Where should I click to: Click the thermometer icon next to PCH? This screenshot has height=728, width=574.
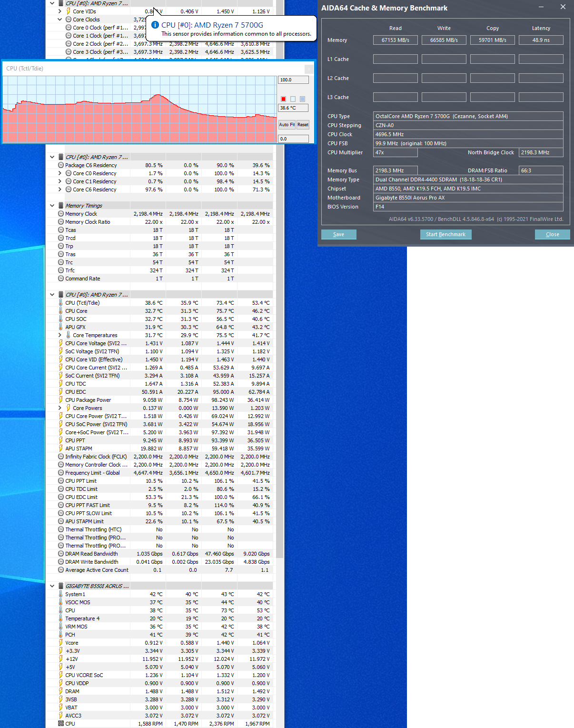point(61,635)
